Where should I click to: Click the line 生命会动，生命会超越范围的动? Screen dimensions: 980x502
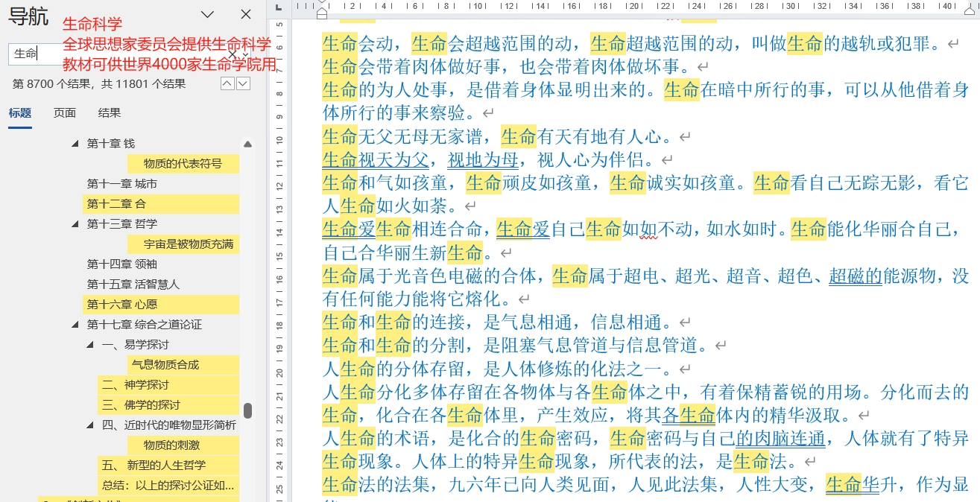coord(641,43)
